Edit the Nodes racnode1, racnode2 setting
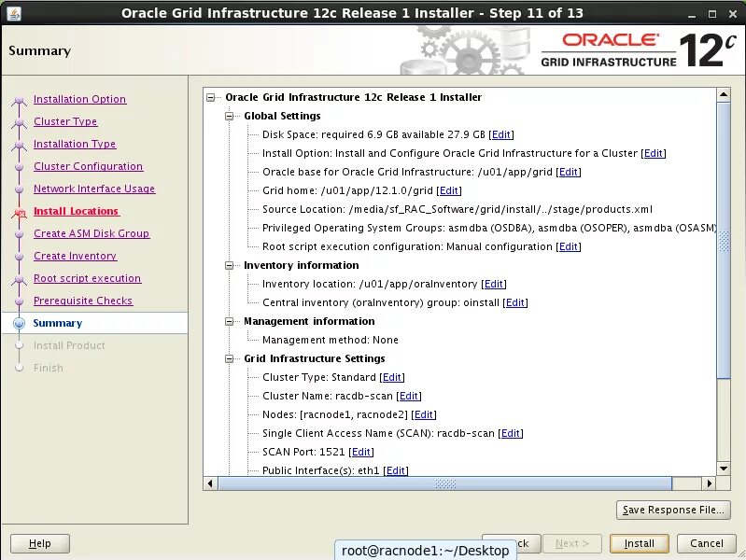This screenshot has width=746, height=560. point(424,414)
